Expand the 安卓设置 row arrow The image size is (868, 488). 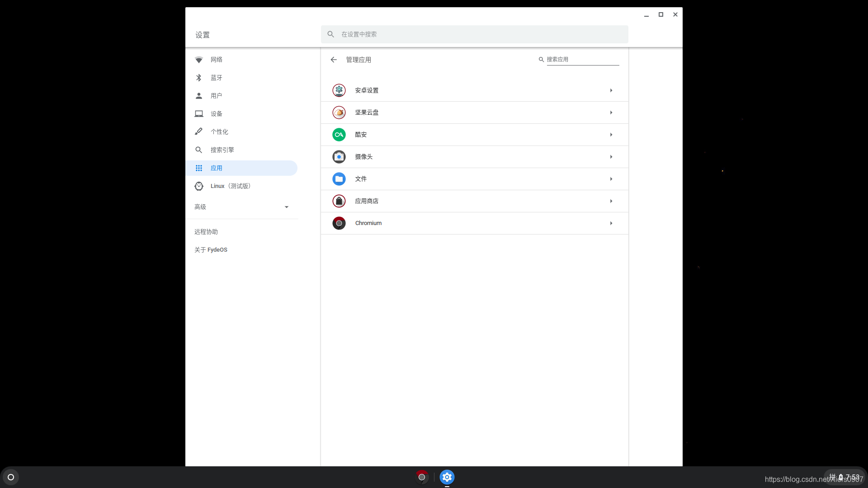pos(611,90)
